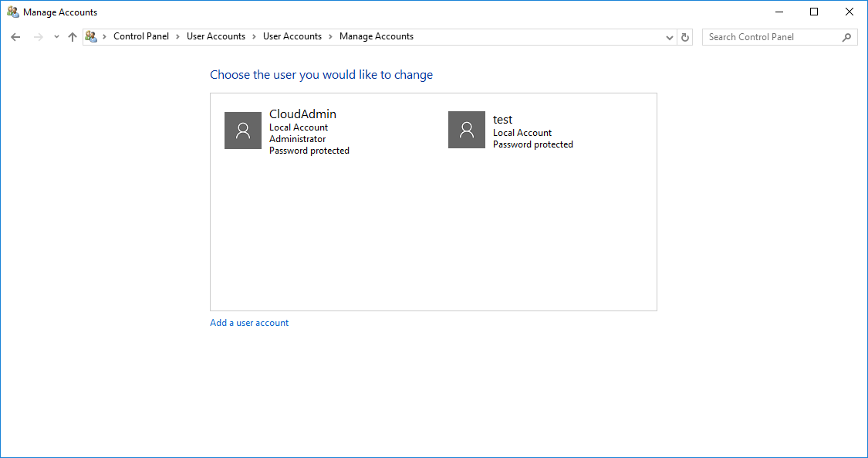This screenshot has width=868, height=458.
Task: Click the Manage Accounts breadcrumb
Action: 377,36
